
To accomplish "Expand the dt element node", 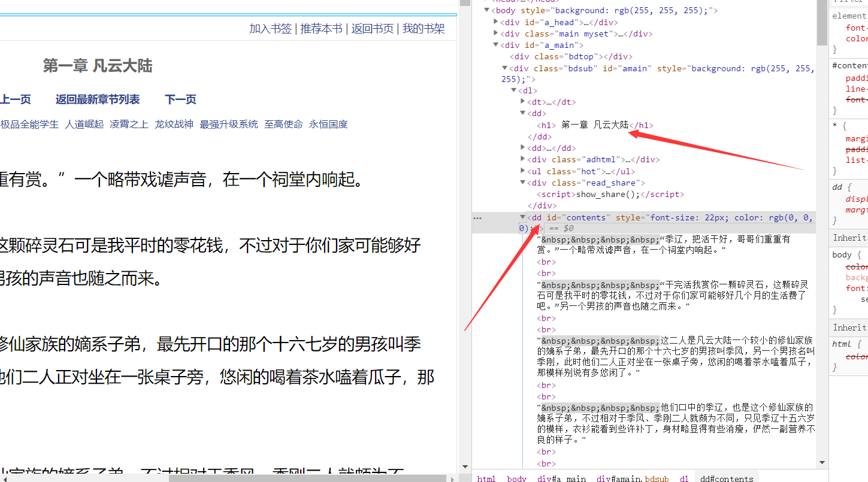I will point(523,102).
